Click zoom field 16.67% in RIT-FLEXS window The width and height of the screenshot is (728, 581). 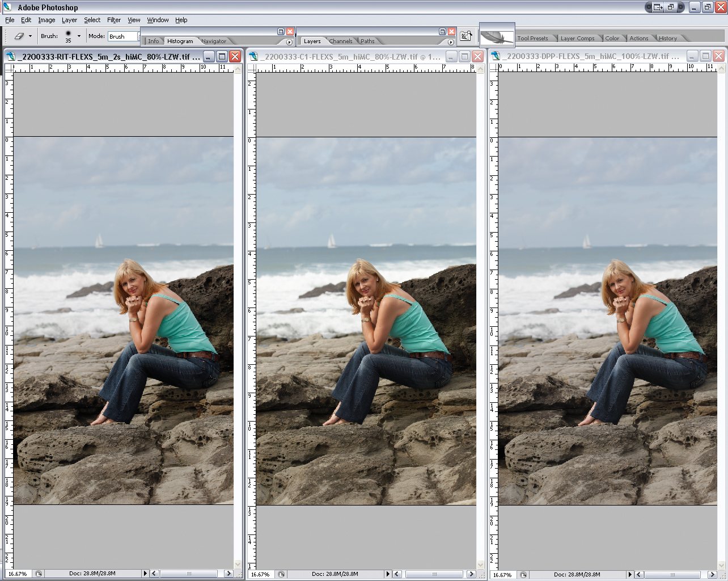pos(18,574)
